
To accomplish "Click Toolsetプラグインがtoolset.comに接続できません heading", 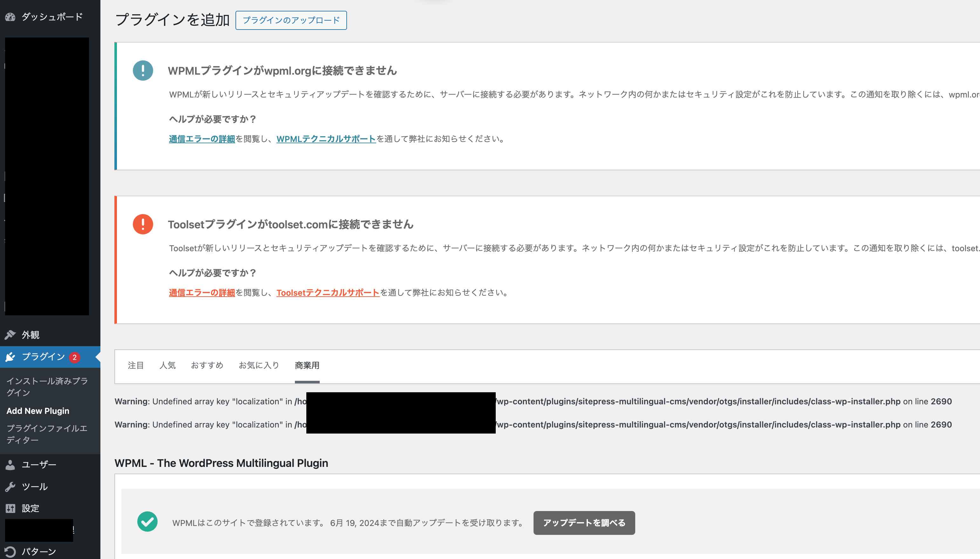I will (290, 224).
